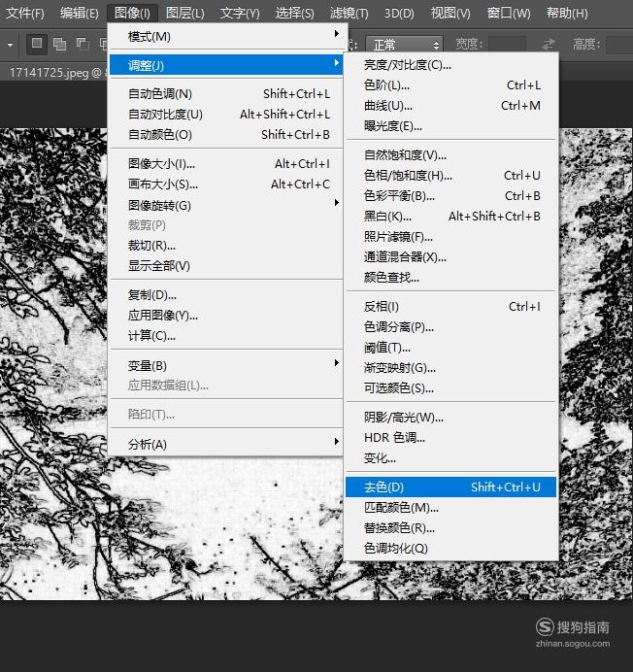Open the 窗口(W) menu
Image resolution: width=633 pixels, height=672 pixels.
coord(509,14)
